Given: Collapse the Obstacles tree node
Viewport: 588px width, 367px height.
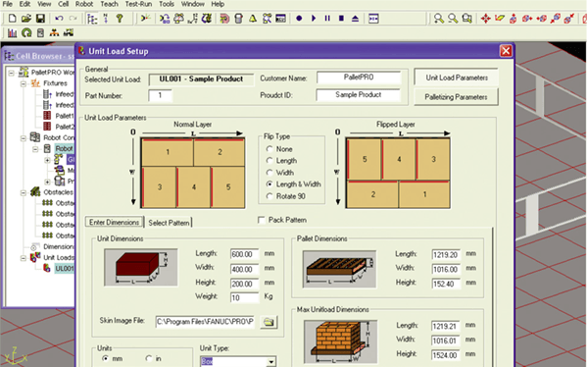Looking at the screenshot, I should (x=24, y=192).
